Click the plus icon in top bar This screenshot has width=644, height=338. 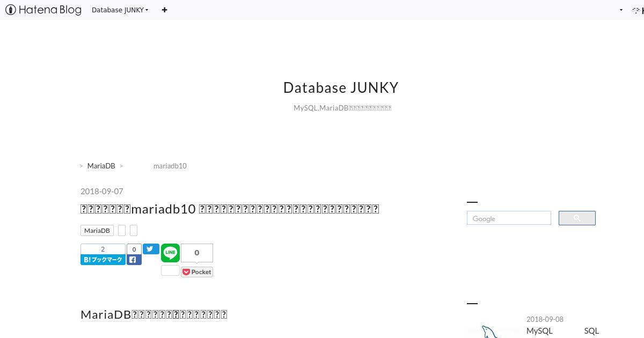[x=164, y=10]
